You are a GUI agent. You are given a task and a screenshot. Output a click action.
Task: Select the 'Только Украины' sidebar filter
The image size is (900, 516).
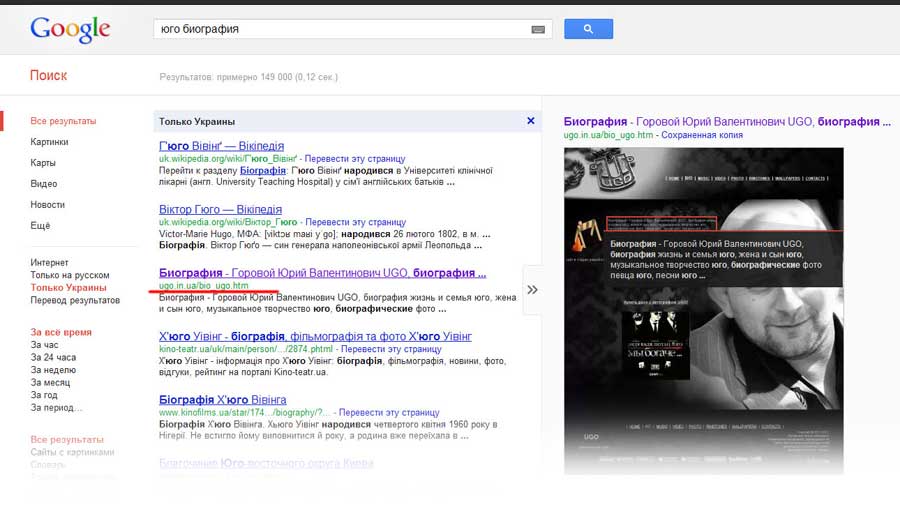click(x=68, y=288)
